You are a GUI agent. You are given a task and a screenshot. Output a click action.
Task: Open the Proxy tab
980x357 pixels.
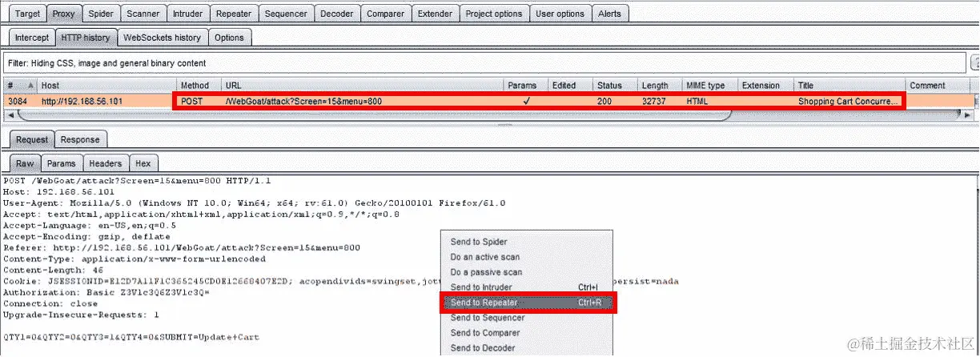click(x=64, y=13)
